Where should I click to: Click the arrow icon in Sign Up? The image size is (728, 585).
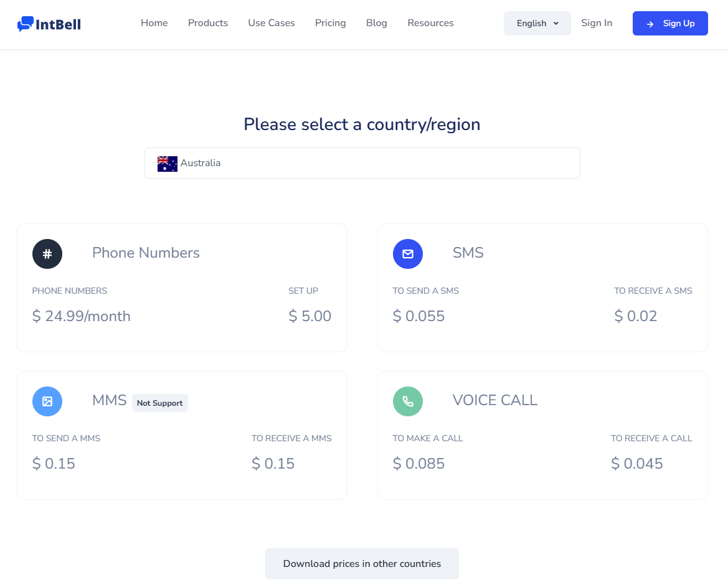650,24
